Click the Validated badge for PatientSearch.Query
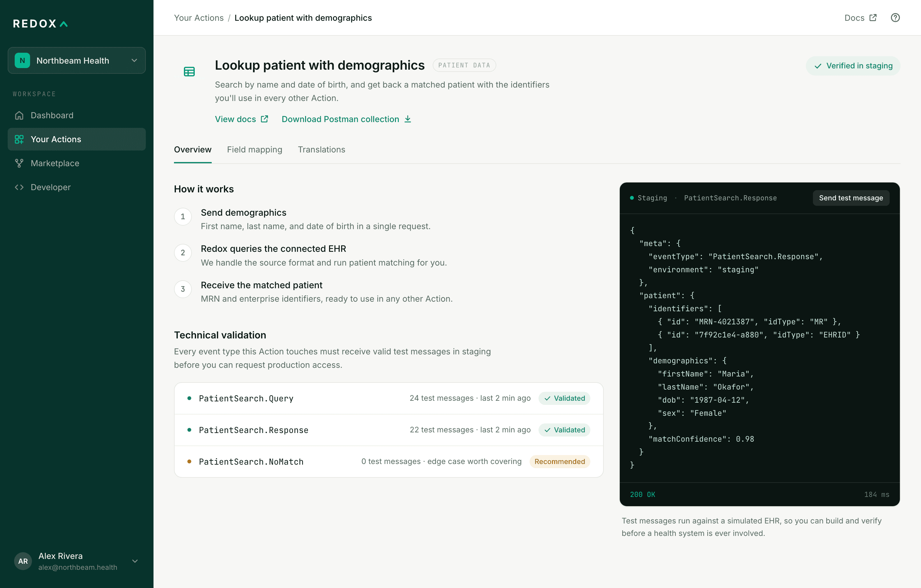 click(x=564, y=398)
